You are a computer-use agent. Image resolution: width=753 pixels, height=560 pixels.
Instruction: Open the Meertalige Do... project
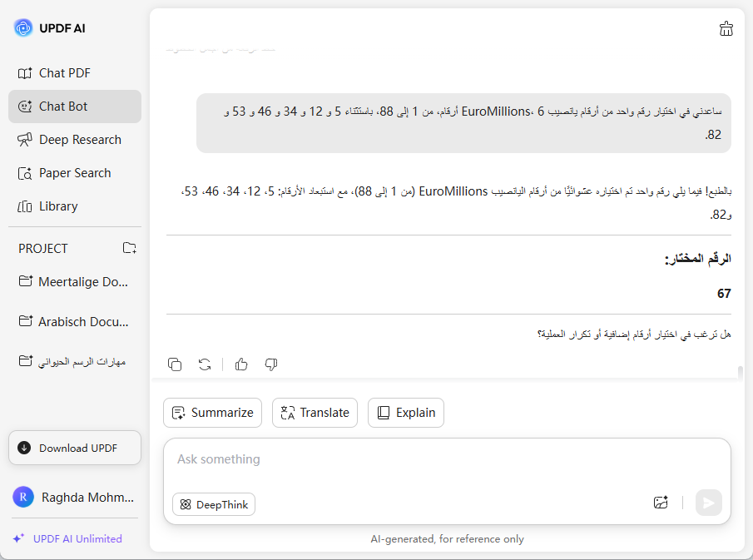coord(74,281)
